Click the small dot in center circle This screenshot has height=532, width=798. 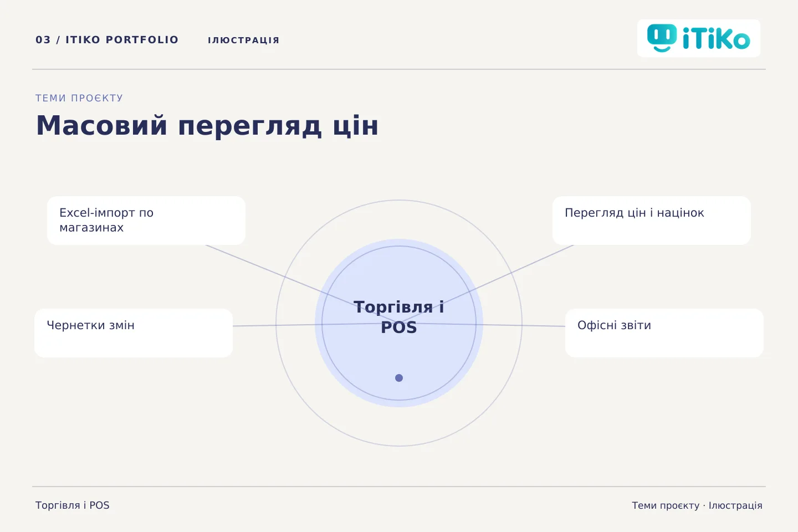point(399,378)
